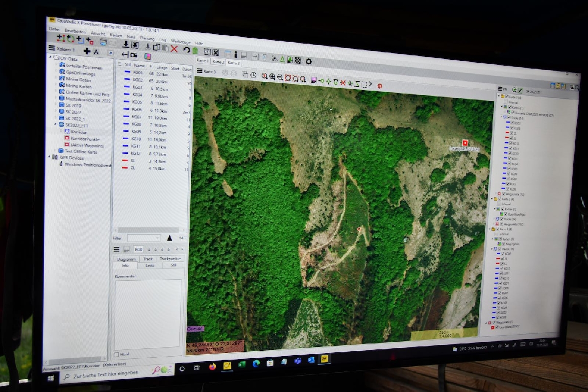Collapse the SK2022_ET1 tree node

[55, 125]
